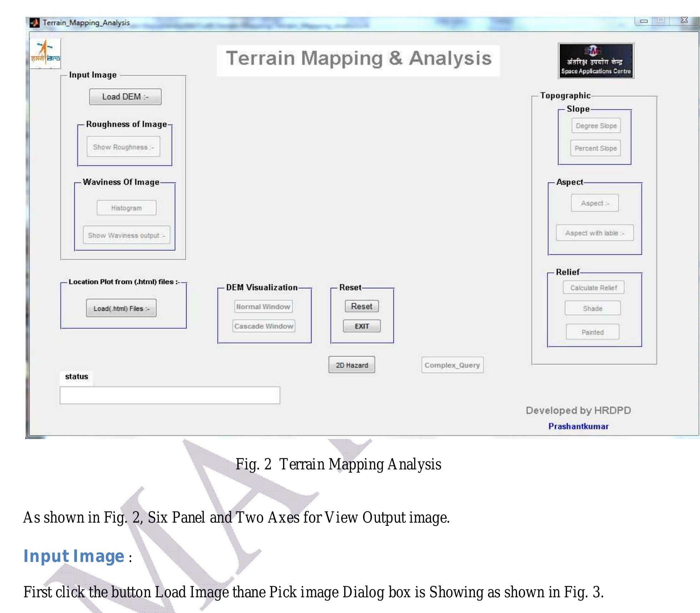Screen dimensions: 700x613
Task: Select Cascade Window visualization
Action: pyautogui.click(x=264, y=326)
